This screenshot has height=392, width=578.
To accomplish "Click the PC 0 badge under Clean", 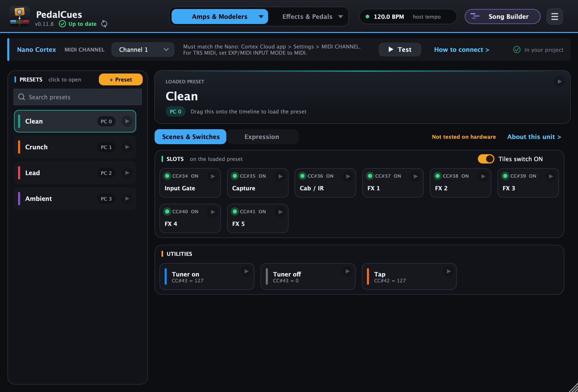I will [x=175, y=111].
